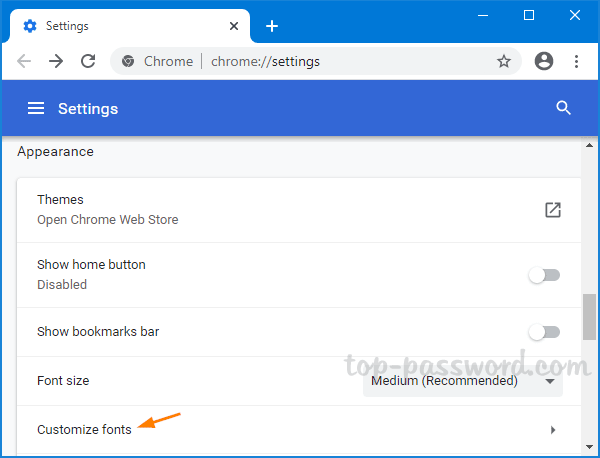Bookmark this page with star icon
The height and width of the screenshot is (458, 600).
[x=504, y=61]
